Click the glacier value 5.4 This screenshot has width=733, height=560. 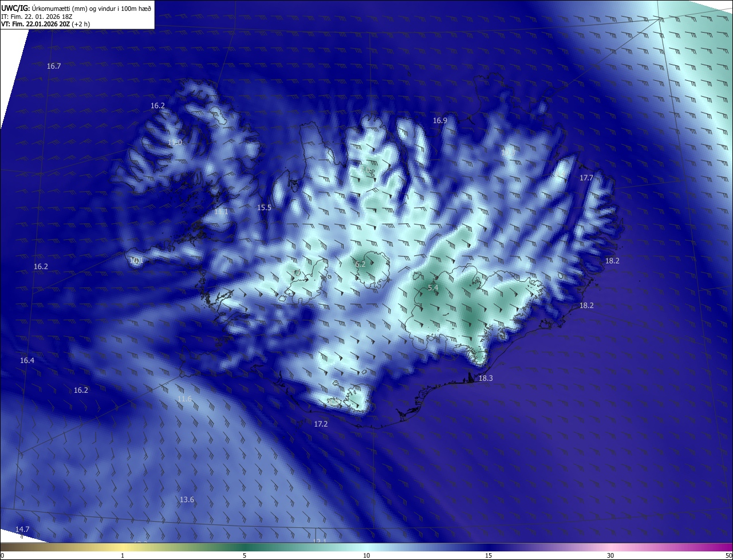pos(433,288)
